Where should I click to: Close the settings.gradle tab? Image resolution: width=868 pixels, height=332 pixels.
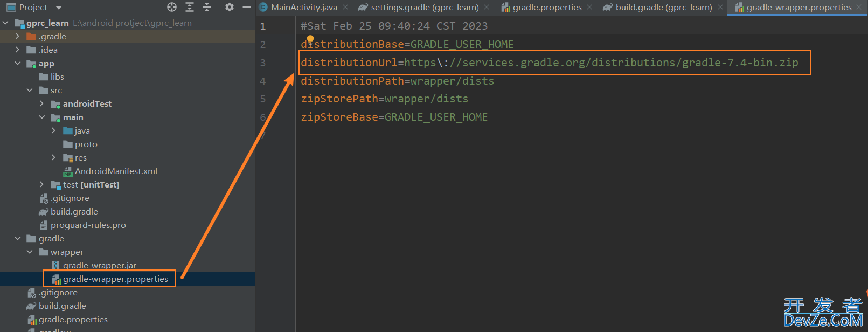487,7
